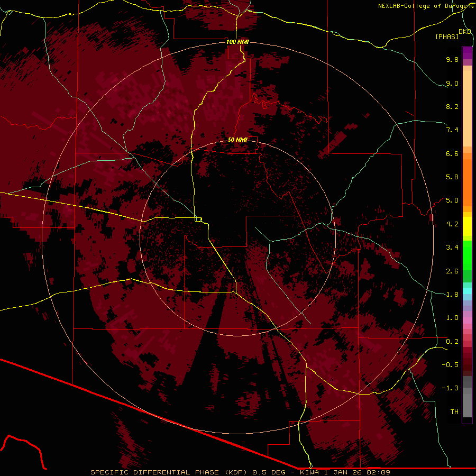Click the 1.8 legend value
Screen dimensions: 476x476
click(x=452, y=295)
